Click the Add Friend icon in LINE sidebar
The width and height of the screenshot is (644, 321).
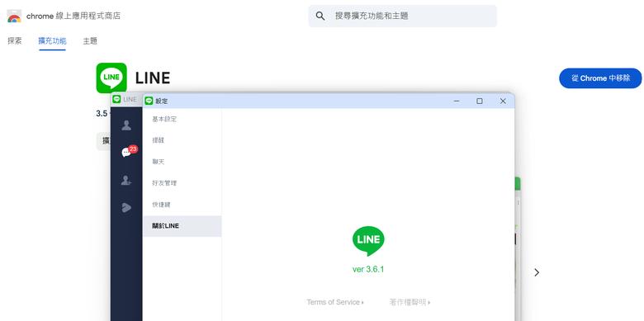point(126,180)
